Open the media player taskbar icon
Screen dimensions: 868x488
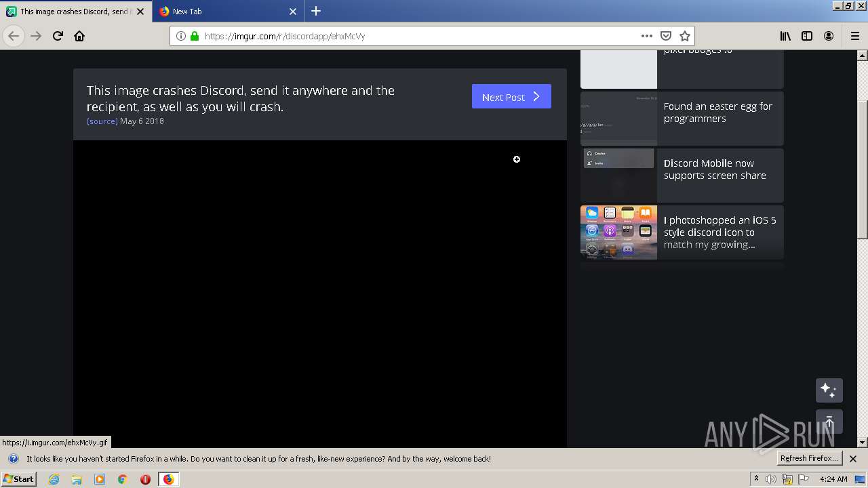click(x=100, y=479)
